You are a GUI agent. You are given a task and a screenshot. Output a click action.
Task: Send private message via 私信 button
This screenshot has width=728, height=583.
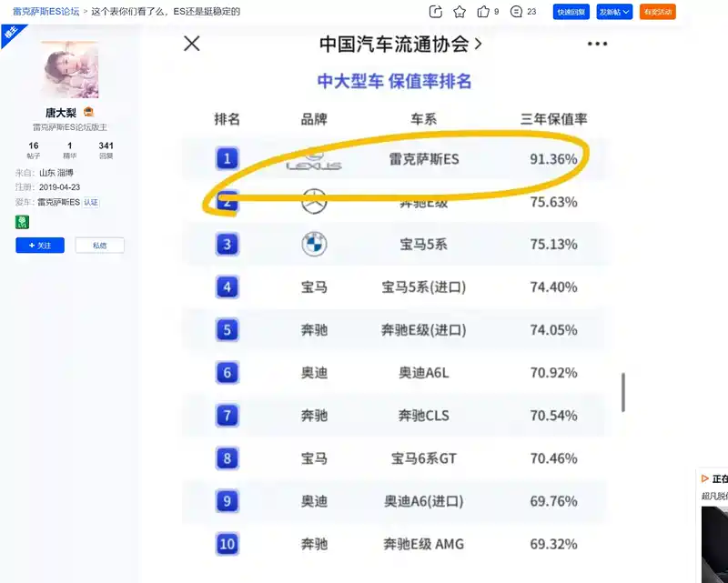tap(99, 245)
